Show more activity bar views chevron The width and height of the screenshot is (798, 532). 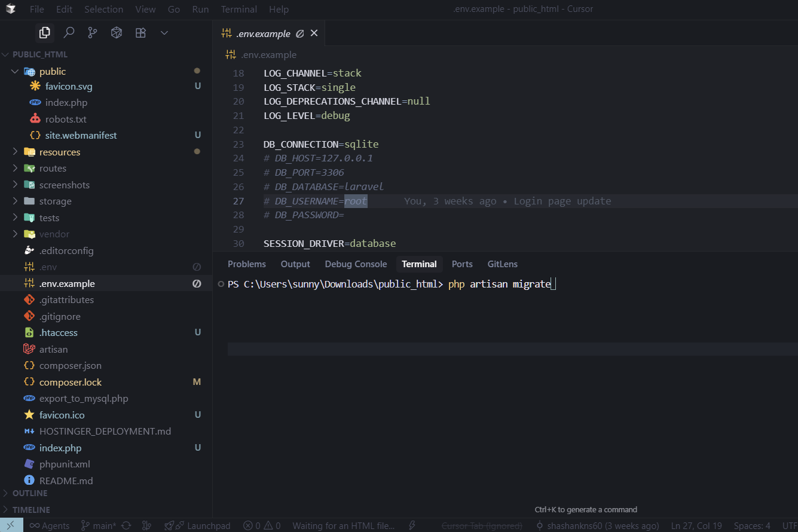pyautogui.click(x=164, y=33)
